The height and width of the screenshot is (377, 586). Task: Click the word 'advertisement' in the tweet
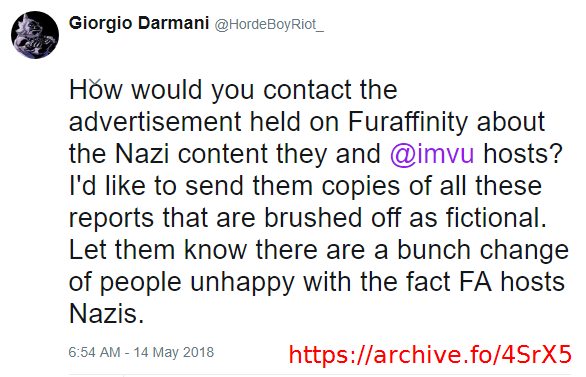[155, 122]
